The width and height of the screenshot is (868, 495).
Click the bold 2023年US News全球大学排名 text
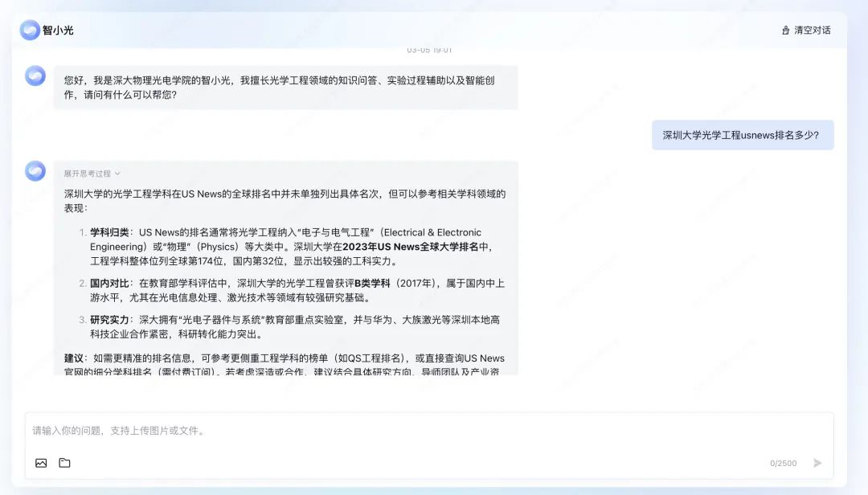click(410, 247)
